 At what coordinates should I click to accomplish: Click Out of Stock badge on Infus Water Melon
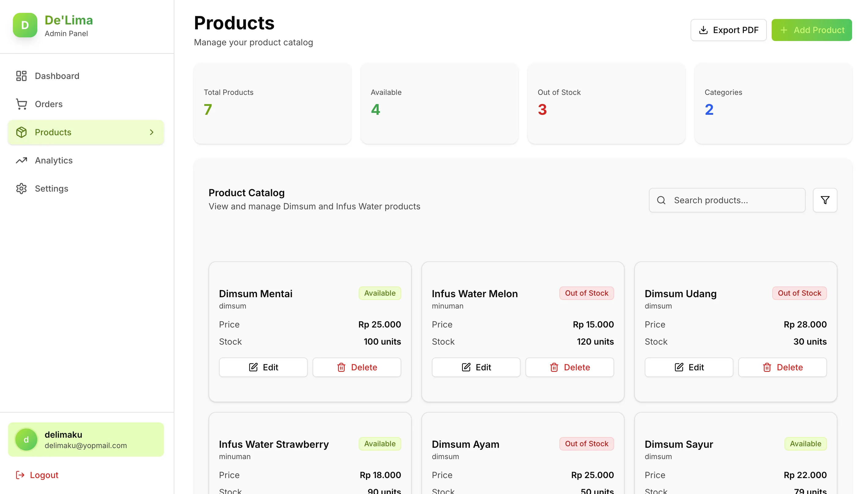pyautogui.click(x=587, y=293)
